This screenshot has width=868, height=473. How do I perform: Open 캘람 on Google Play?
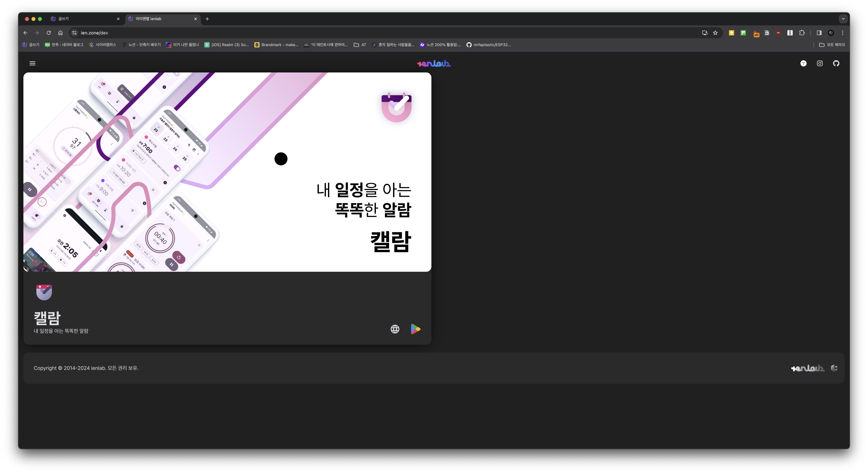(415, 329)
